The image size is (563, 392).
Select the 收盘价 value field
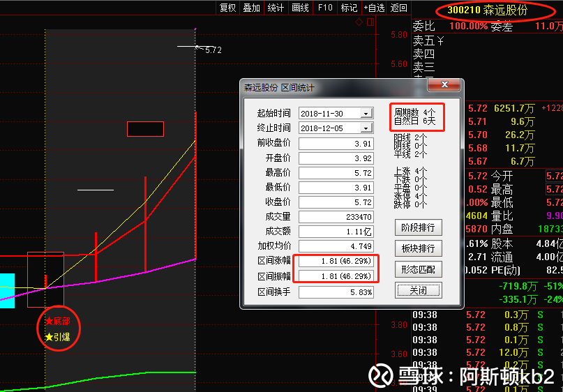[x=336, y=202]
